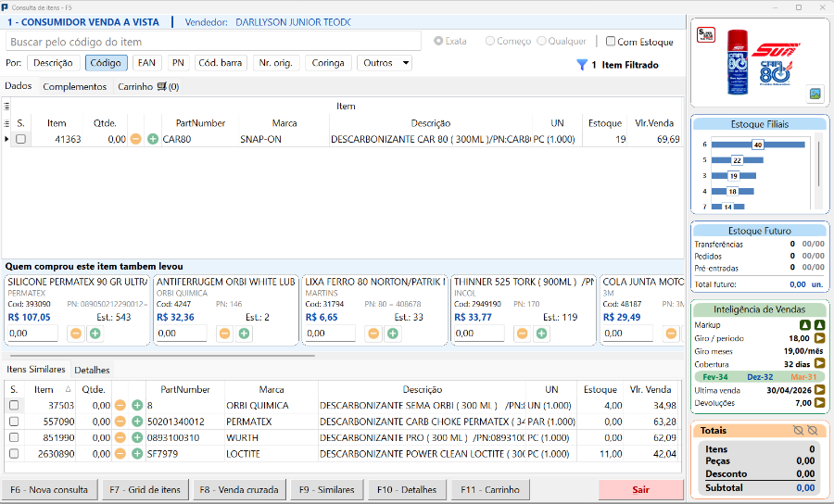The height and width of the screenshot is (504, 834).
Task: Sort similar items by the Item column arrow
Action: point(68,389)
